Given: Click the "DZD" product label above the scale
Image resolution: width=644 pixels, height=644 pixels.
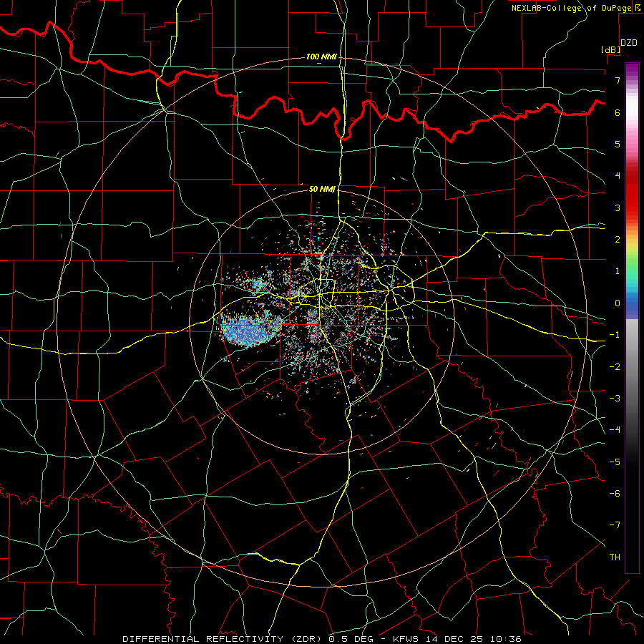Looking at the screenshot, I should coord(629,43).
